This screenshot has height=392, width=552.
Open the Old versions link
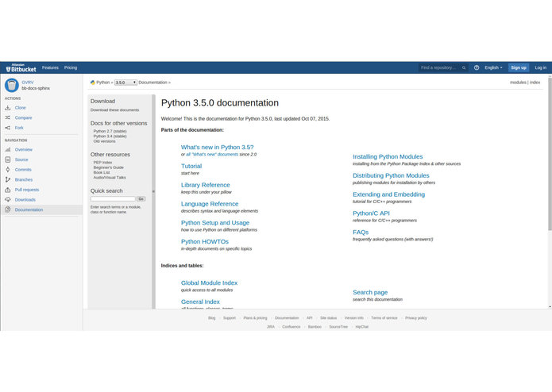pyautogui.click(x=104, y=141)
